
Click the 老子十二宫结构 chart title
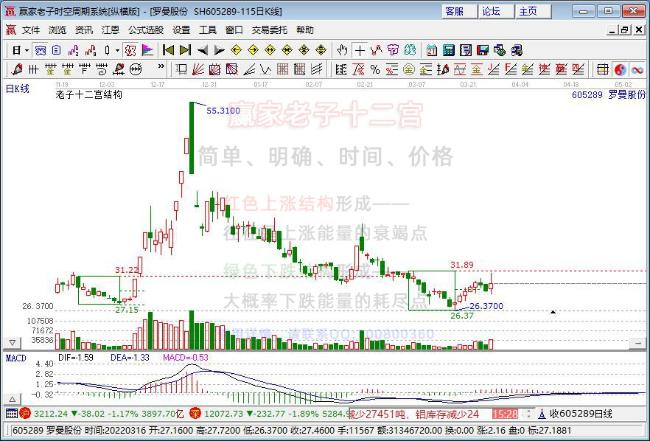click(89, 94)
